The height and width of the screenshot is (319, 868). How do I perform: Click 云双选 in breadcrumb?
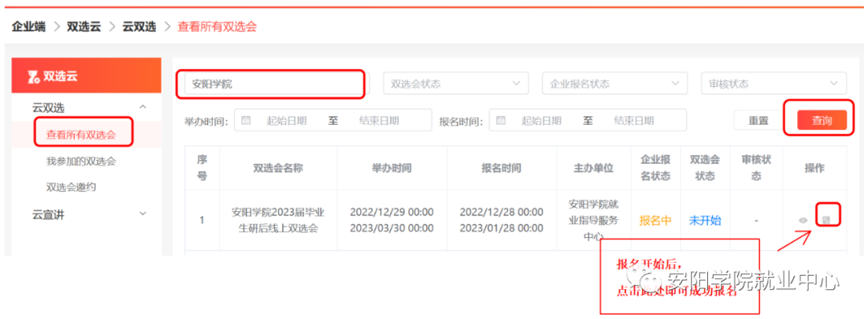pos(139,27)
